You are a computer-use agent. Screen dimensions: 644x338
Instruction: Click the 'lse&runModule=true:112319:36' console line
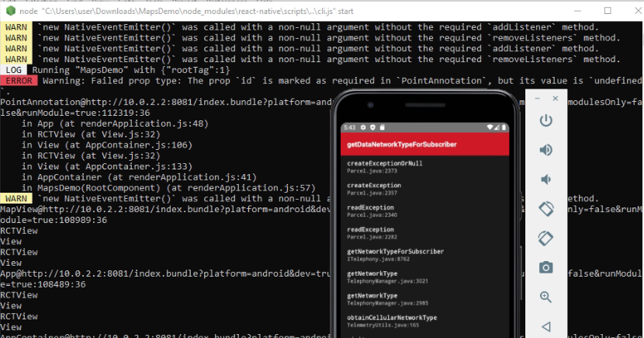(75, 113)
